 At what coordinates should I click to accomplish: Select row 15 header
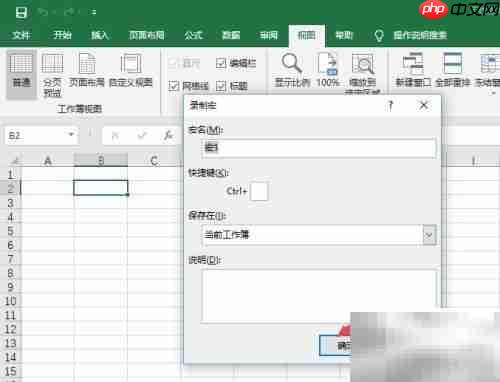pos(11,371)
